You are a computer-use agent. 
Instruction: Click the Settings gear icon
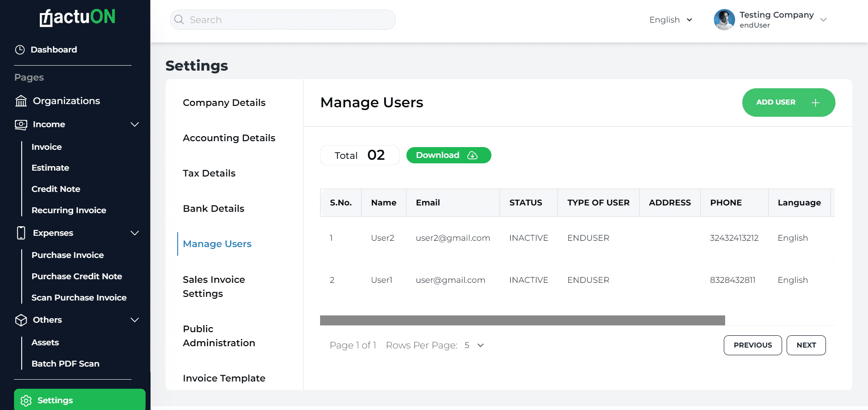[x=26, y=400]
